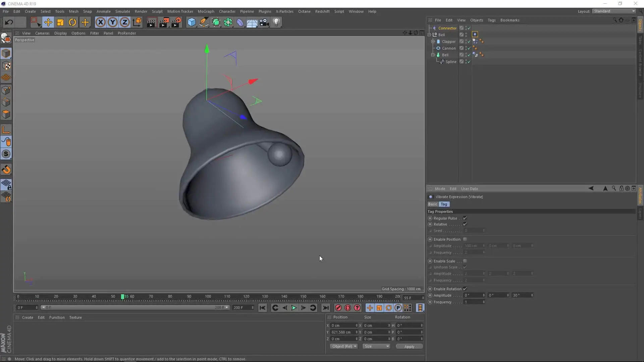Expand the Clapper object
This screenshot has height=362, width=644.
(x=433, y=41)
